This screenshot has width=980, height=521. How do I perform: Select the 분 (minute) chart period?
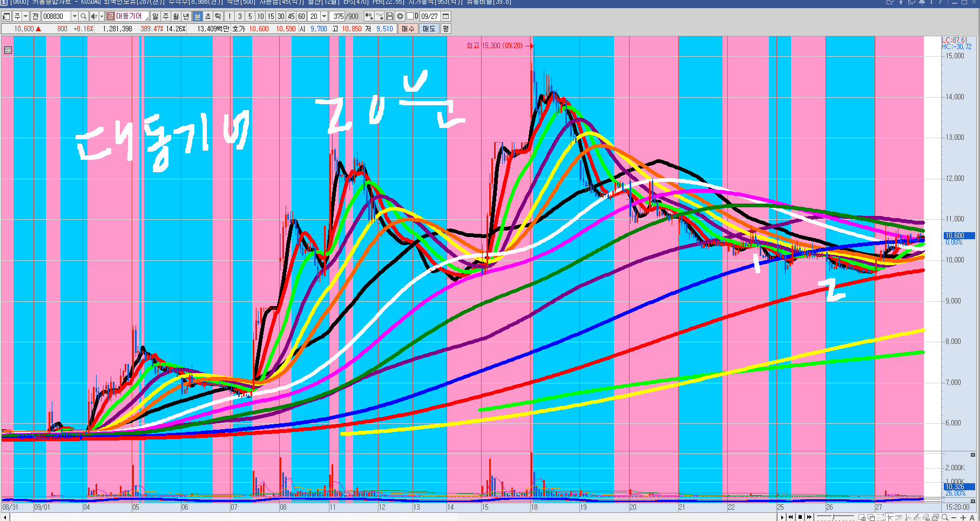coord(197,16)
